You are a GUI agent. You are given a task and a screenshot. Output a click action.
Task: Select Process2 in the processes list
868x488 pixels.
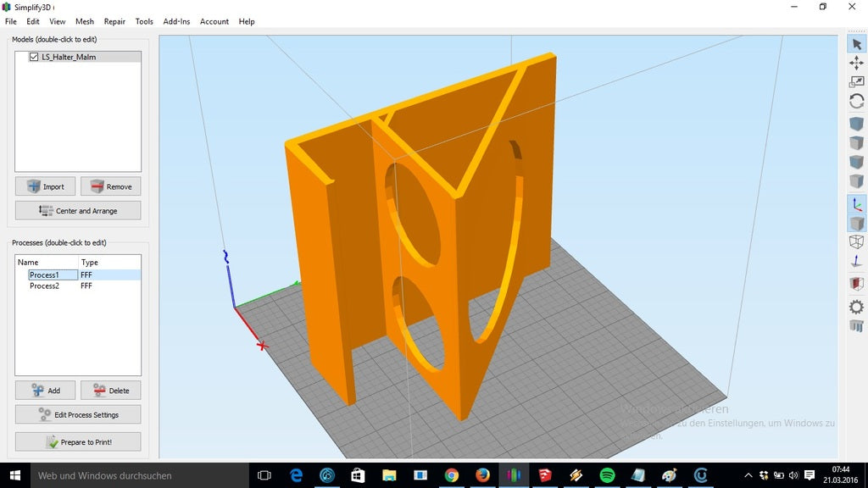pyautogui.click(x=44, y=286)
